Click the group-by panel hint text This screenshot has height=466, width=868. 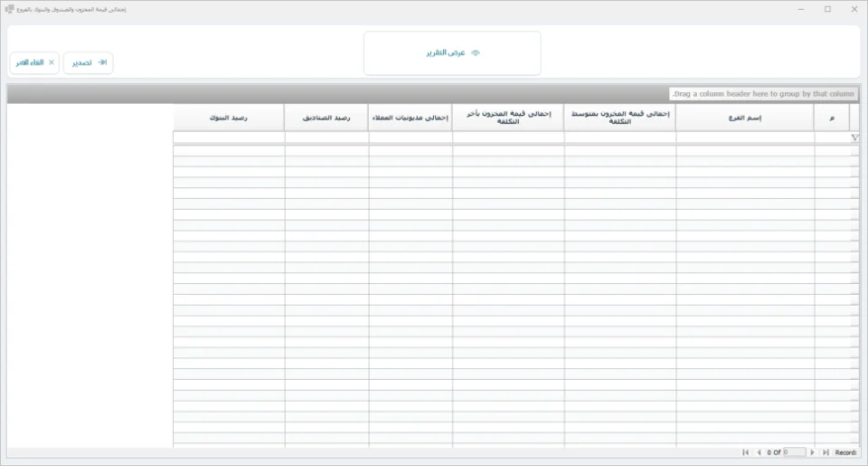(763, 93)
